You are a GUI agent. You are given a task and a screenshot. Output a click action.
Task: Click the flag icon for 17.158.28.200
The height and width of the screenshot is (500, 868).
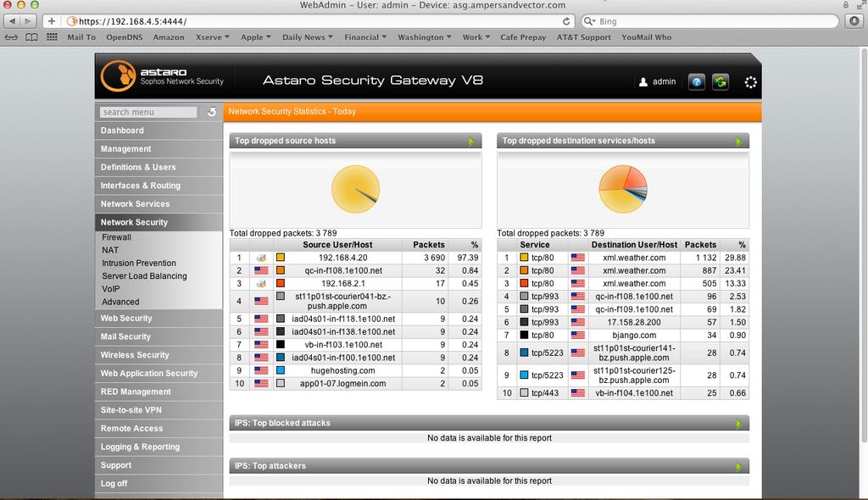(x=578, y=322)
